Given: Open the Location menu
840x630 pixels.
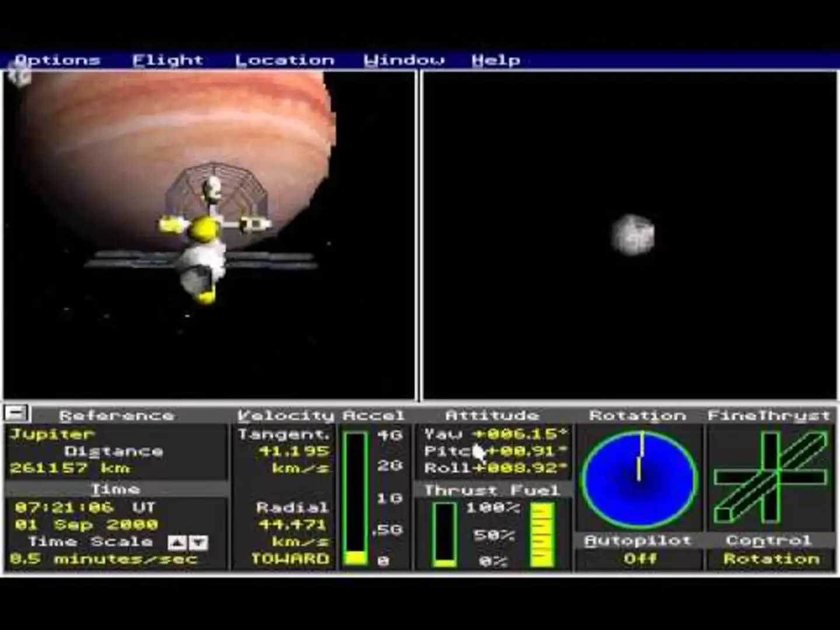Looking at the screenshot, I should click(285, 60).
